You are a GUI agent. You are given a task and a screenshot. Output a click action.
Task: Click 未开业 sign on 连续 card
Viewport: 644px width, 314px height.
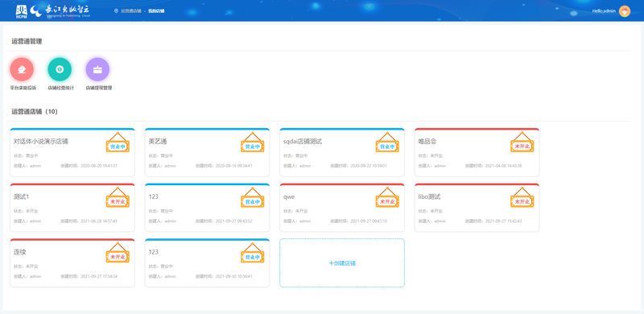coord(118,253)
